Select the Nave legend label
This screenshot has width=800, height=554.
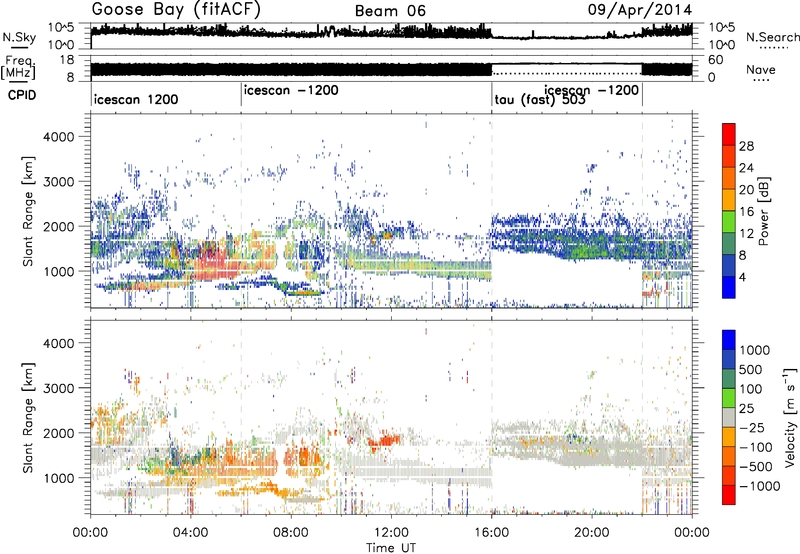pos(761,69)
